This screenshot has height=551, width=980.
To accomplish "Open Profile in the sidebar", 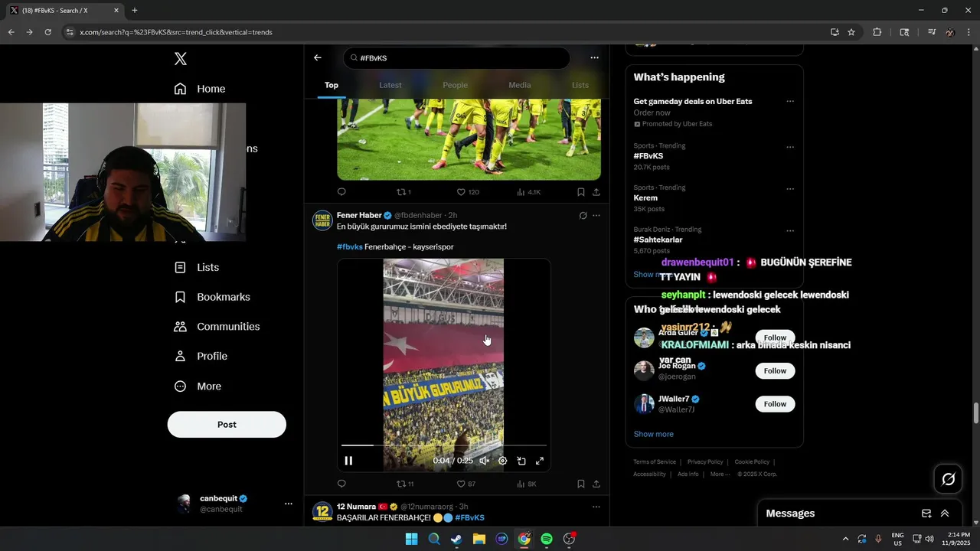I will pos(201,356).
